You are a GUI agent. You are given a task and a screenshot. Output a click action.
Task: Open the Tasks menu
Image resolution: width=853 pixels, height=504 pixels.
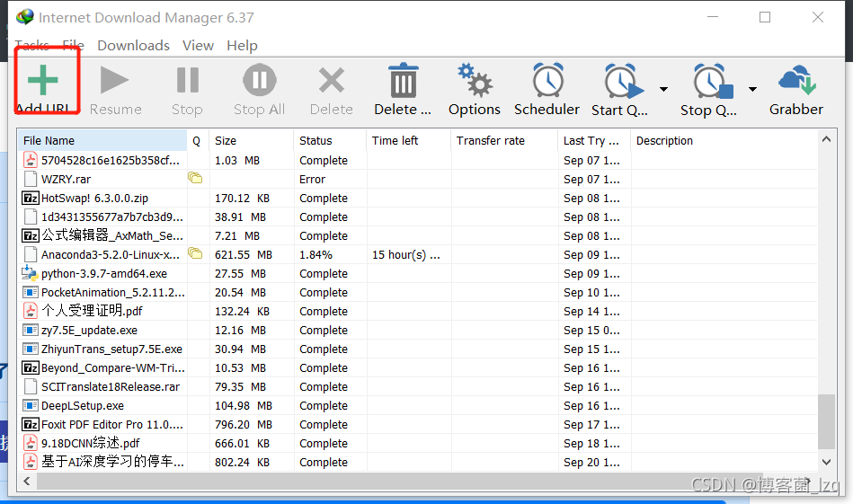tap(31, 45)
